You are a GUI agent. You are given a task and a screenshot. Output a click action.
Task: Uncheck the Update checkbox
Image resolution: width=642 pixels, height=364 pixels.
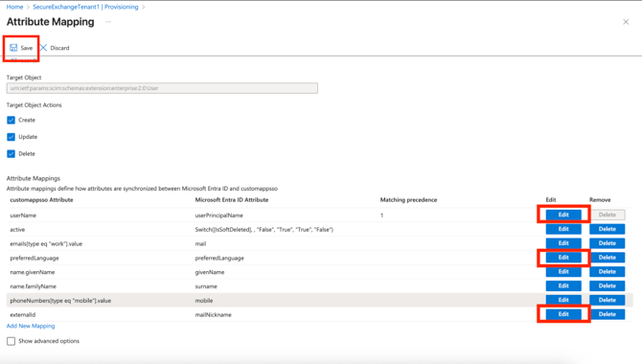pyautogui.click(x=11, y=137)
